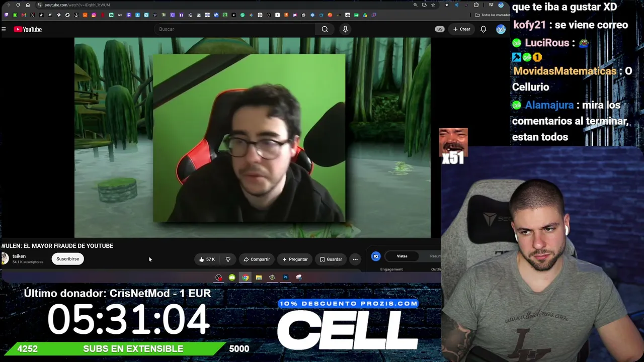Click the browser address bar URL
The width and height of the screenshot is (644, 362).
pyautogui.click(x=77, y=5)
